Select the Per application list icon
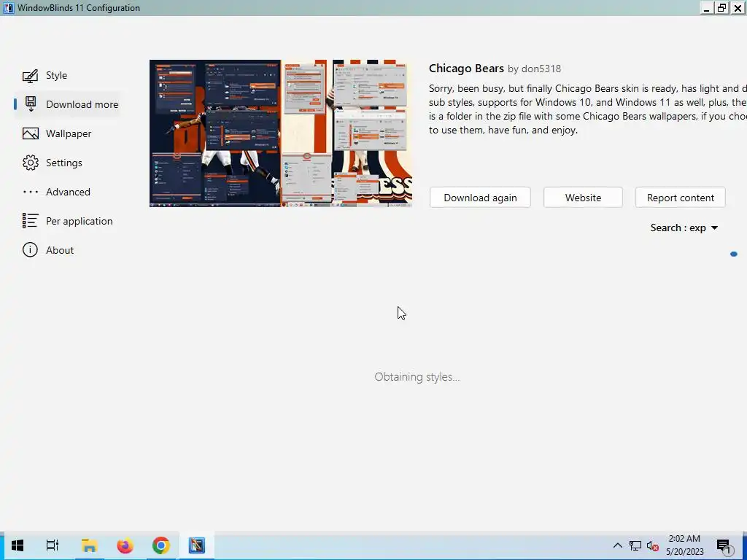This screenshot has height=560, width=747. 31,221
